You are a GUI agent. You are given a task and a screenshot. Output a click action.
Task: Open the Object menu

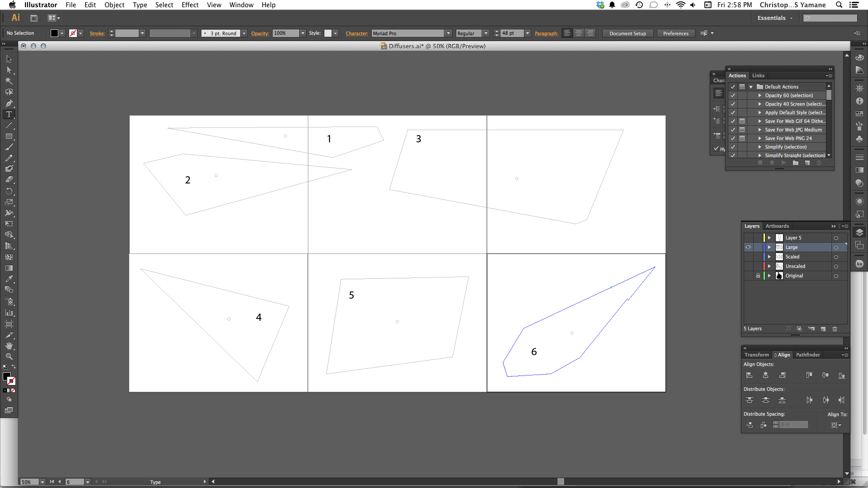[114, 5]
